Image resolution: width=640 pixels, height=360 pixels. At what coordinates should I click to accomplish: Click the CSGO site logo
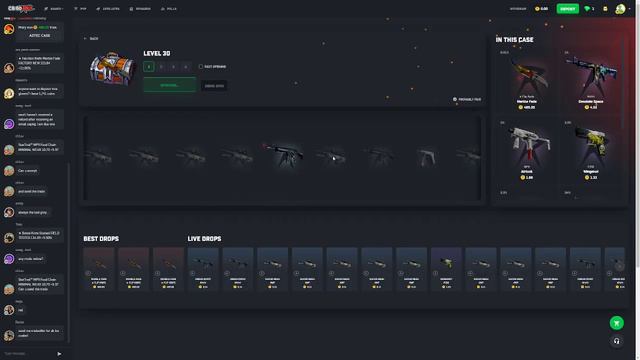click(x=20, y=8)
